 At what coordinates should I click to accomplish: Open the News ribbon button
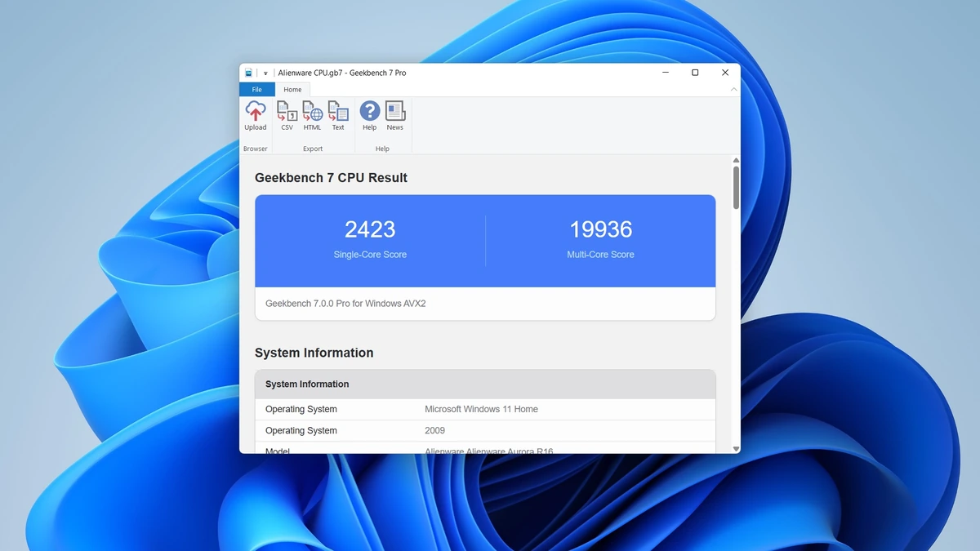click(395, 116)
